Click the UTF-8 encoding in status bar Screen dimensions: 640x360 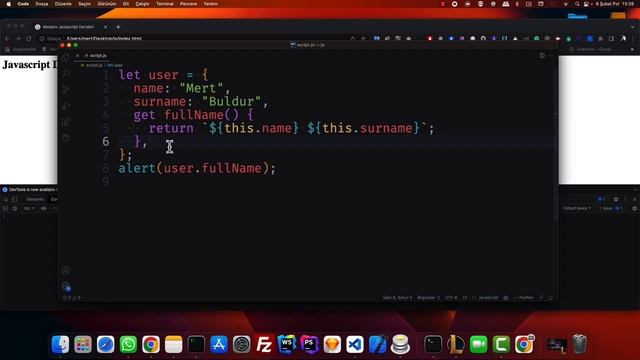coord(451,298)
